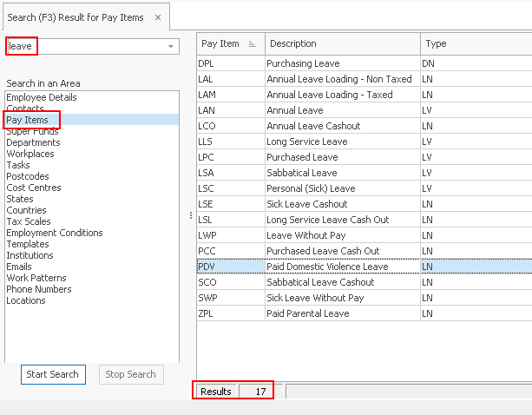Click the LSL pay item code cell
Viewport: 532px width, 415px height.
[x=231, y=220]
